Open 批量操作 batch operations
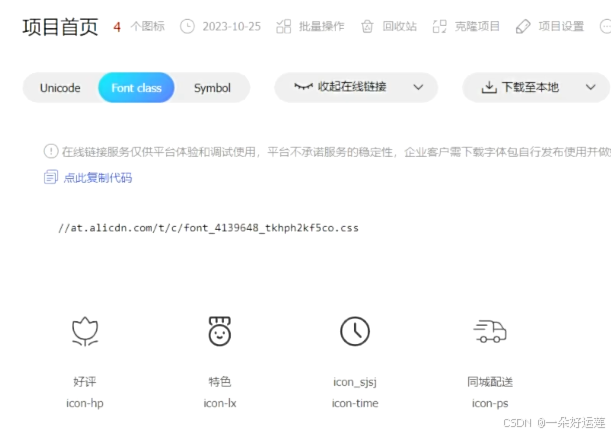 click(x=321, y=26)
